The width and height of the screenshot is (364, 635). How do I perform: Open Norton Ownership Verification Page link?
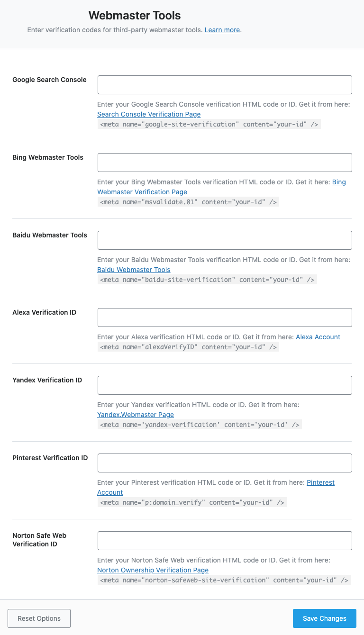(x=153, y=570)
